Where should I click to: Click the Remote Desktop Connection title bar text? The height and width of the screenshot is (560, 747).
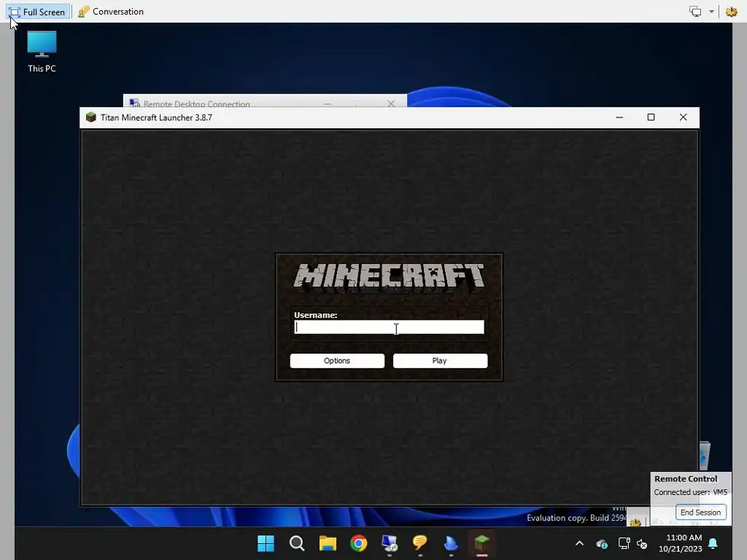(196, 104)
